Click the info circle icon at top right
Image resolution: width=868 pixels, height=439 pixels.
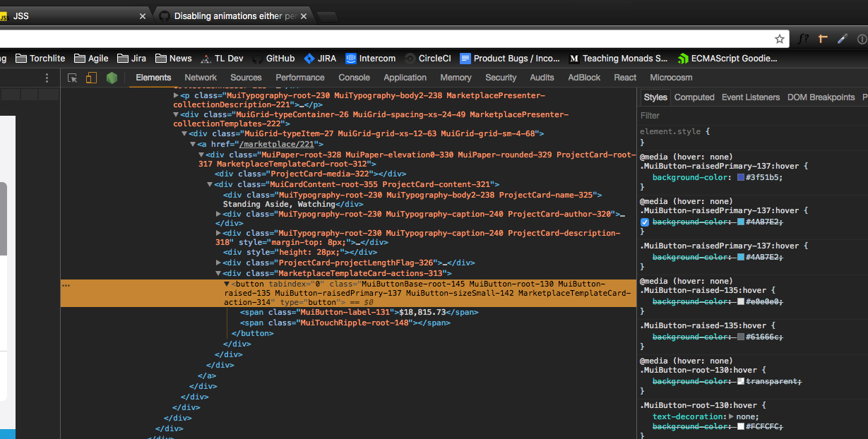(861, 39)
